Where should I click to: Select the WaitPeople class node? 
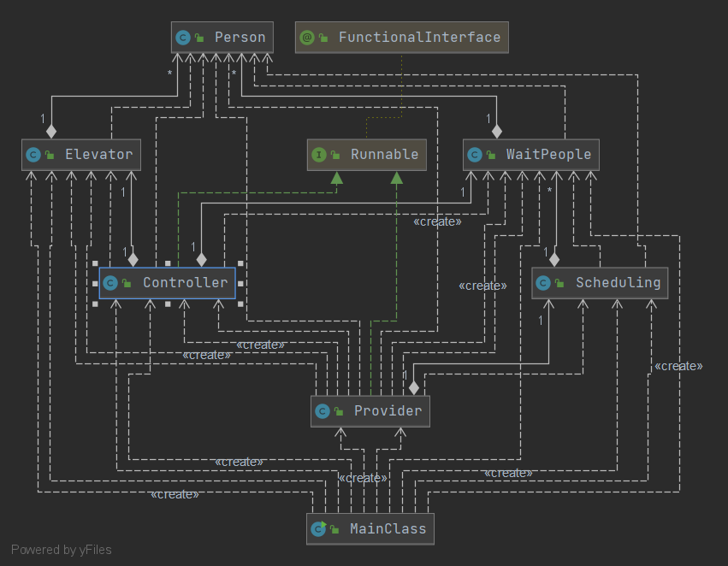click(x=531, y=155)
